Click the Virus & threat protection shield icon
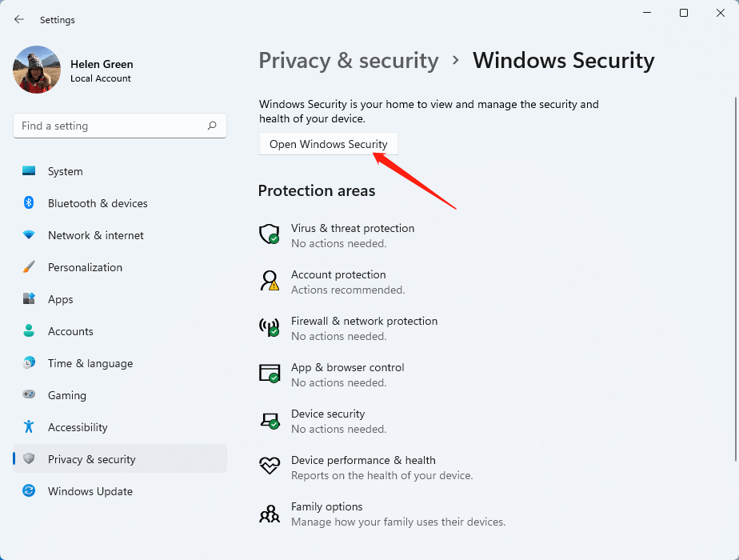 coord(269,234)
